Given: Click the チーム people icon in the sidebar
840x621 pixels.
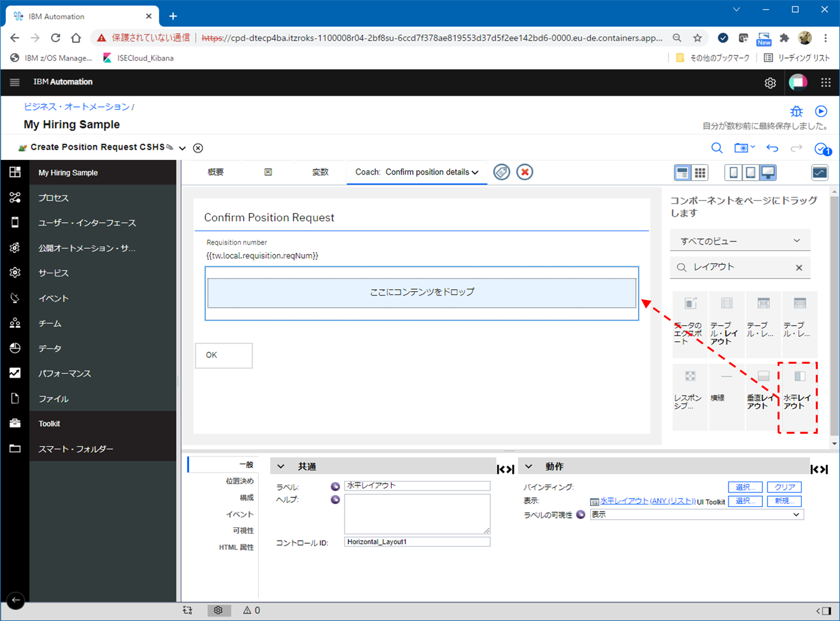Looking at the screenshot, I should tap(15, 323).
